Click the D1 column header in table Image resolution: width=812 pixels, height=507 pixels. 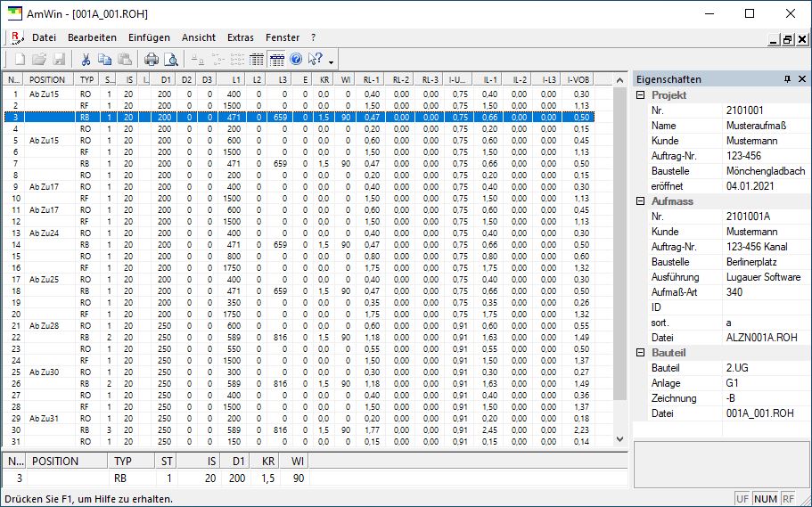point(164,80)
